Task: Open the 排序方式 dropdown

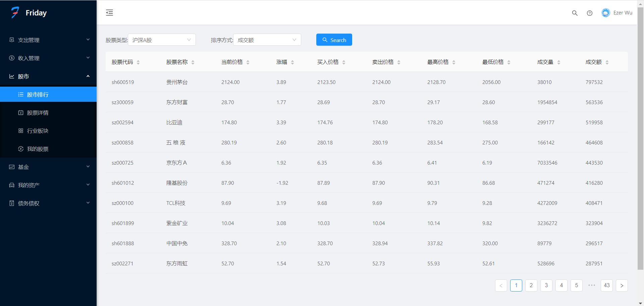Action: pyautogui.click(x=267, y=40)
